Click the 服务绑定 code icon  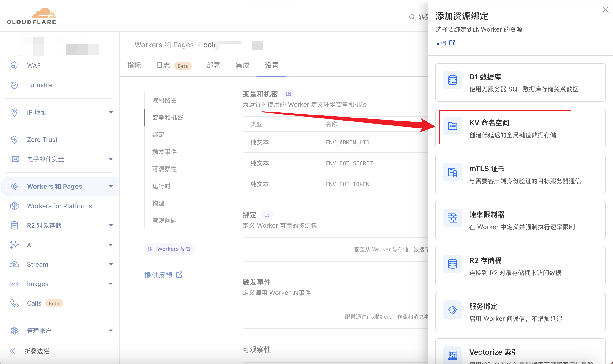[x=452, y=310]
